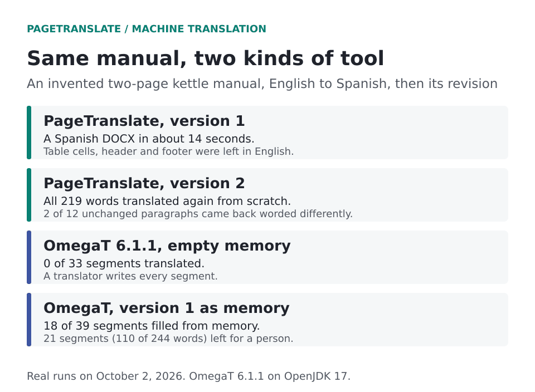Select 'PageTranslate, version 1' card title

[144, 121]
